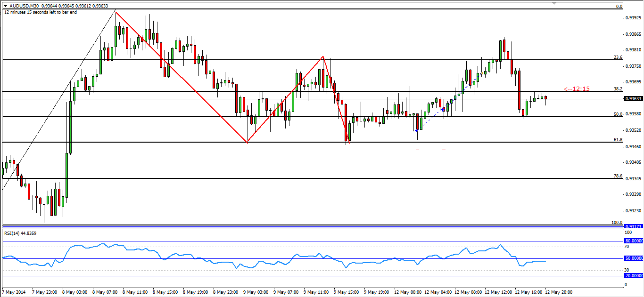This screenshot has width=644, height=297.
Task: Select the Fibonacci 23.6 level label
Action: coord(618,57)
